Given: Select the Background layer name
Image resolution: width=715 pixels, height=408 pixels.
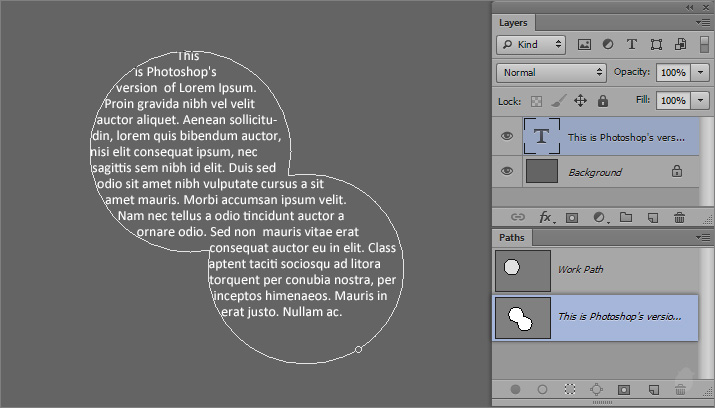Looking at the screenshot, I should pyautogui.click(x=595, y=172).
